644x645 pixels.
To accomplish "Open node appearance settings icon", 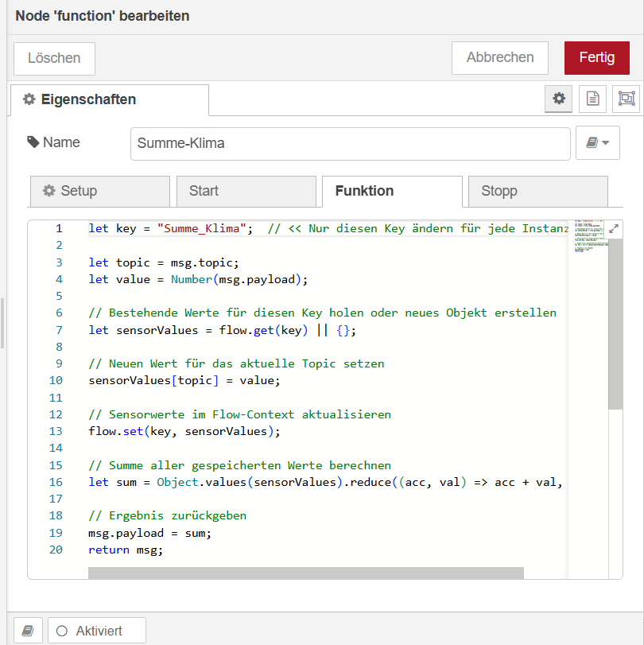I will click(x=626, y=99).
